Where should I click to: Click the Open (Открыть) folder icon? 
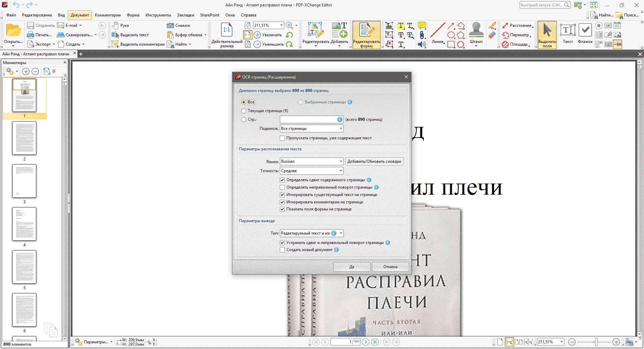coord(13,30)
